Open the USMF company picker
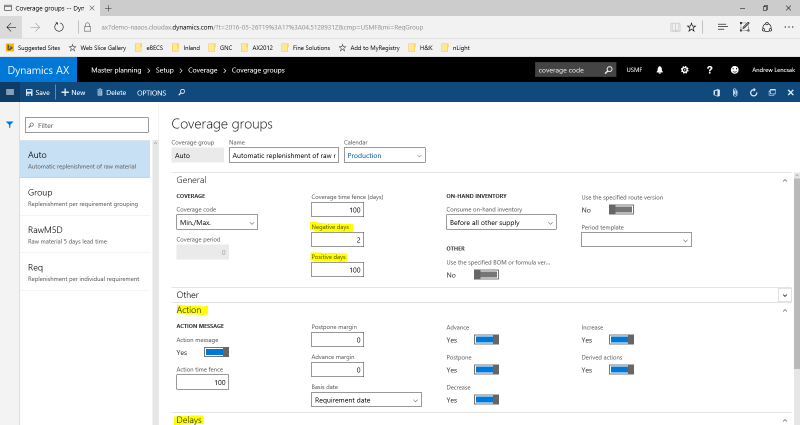This screenshot has width=800, height=425. click(634, 70)
